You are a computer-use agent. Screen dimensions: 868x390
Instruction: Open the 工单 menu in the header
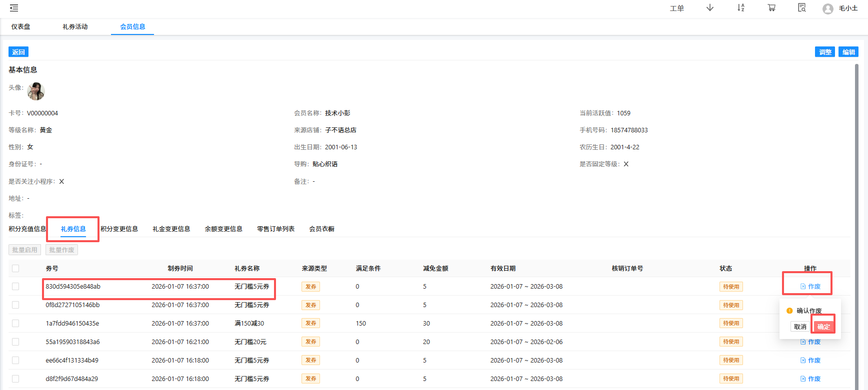click(x=676, y=8)
